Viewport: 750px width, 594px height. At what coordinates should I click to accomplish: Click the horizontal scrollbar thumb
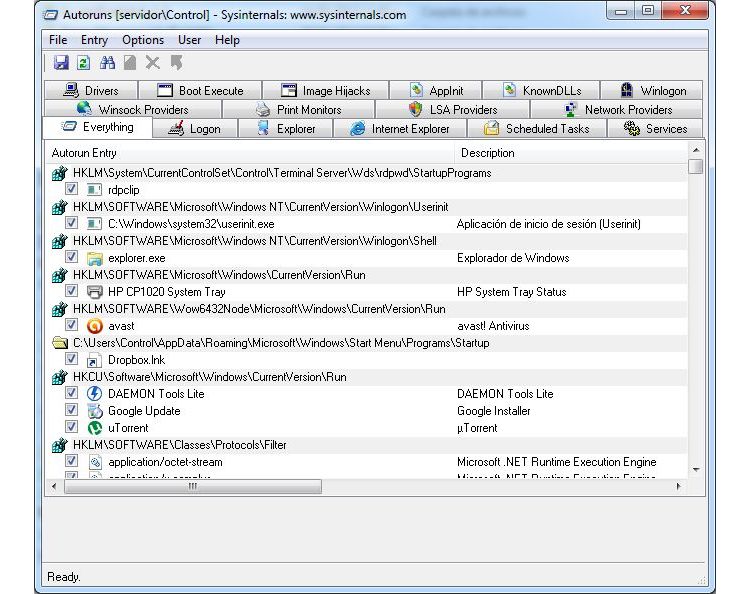click(x=193, y=486)
